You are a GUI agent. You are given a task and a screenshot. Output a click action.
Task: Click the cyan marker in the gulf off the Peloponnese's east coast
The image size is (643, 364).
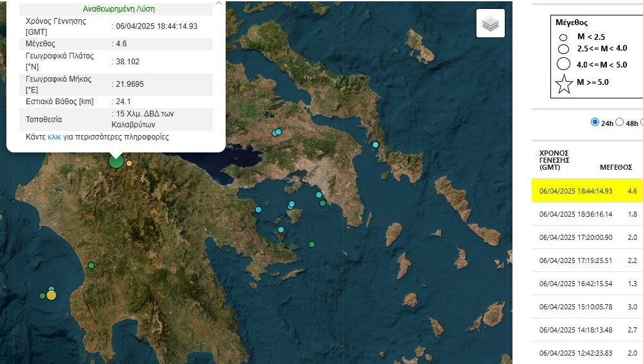coord(258,210)
